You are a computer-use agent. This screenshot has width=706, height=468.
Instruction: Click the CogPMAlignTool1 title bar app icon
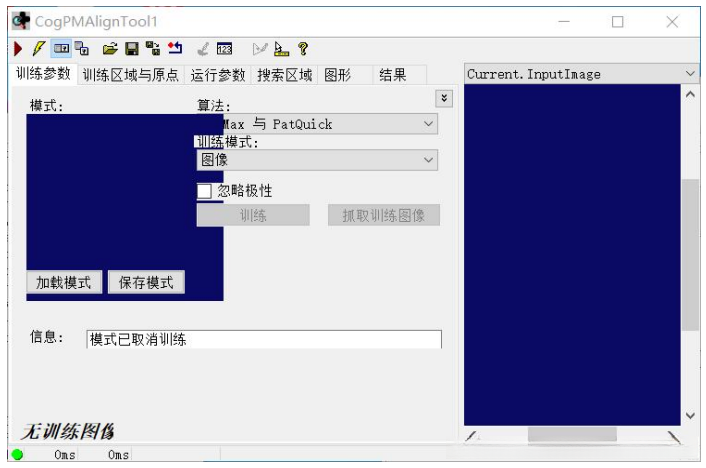point(21,21)
